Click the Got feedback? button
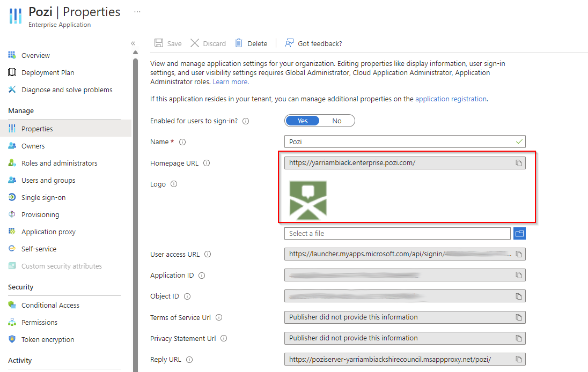 pos(313,43)
